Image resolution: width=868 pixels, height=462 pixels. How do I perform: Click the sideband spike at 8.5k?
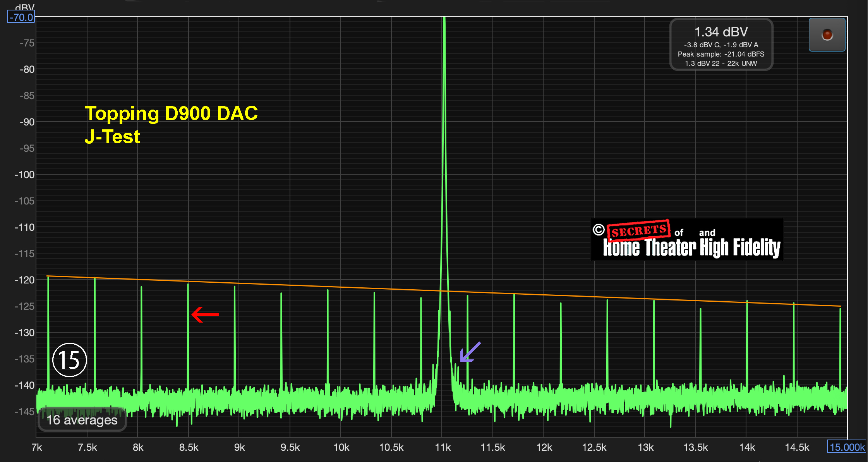[188, 333]
